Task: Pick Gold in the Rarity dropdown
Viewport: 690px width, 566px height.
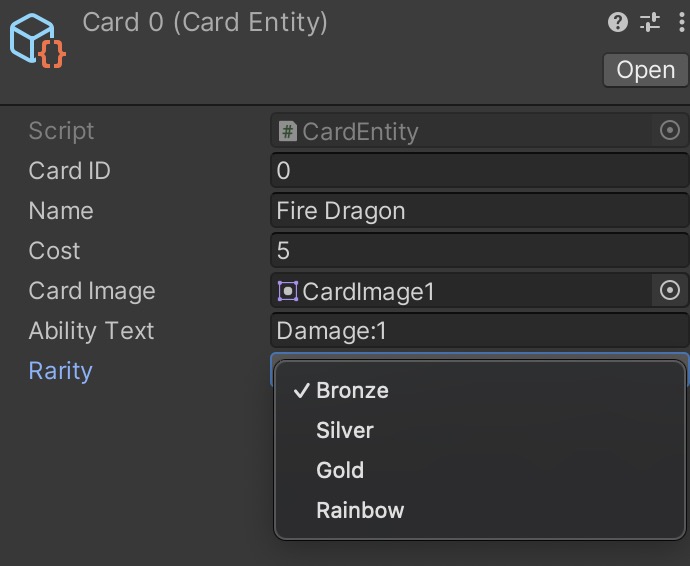Action: click(340, 470)
